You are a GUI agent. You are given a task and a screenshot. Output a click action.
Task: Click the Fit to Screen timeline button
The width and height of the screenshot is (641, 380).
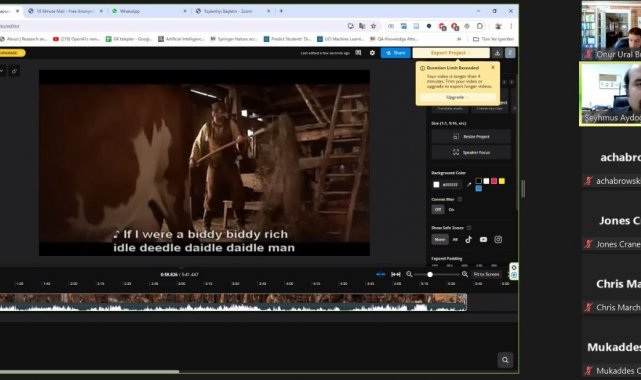tap(486, 274)
